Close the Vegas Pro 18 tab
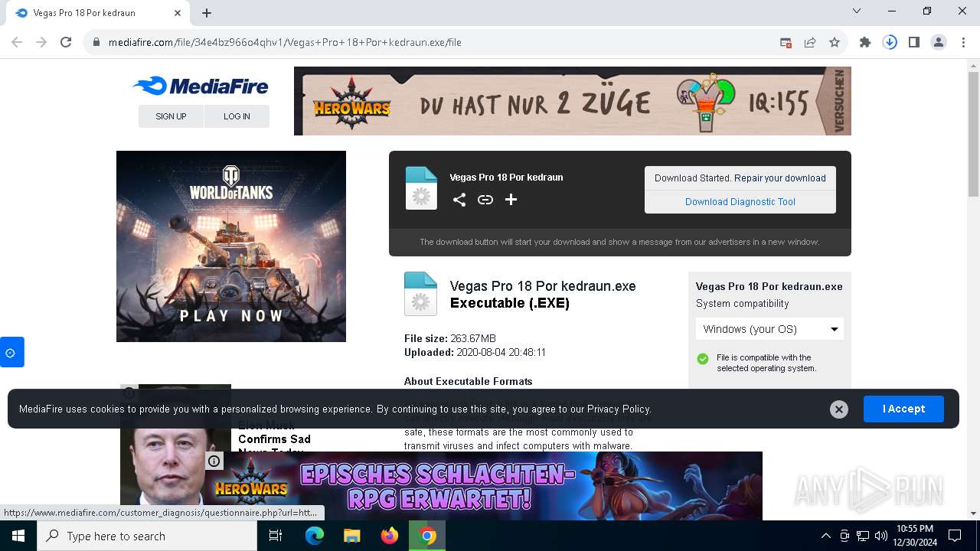Image resolution: width=980 pixels, height=551 pixels. [178, 13]
